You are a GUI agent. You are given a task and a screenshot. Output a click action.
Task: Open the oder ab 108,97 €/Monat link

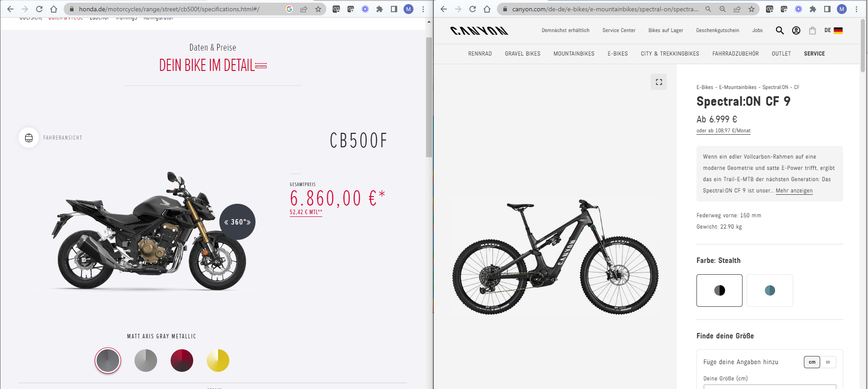(724, 131)
